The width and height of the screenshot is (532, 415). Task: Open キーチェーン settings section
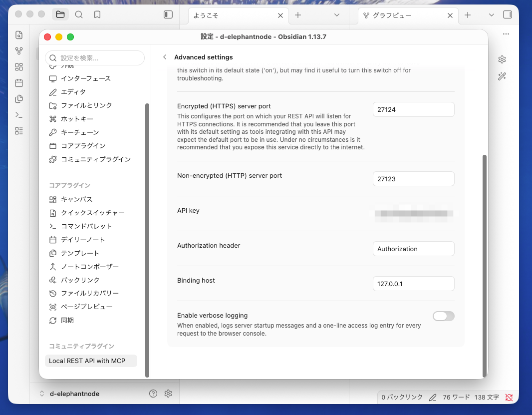click(x=91, y=132)
